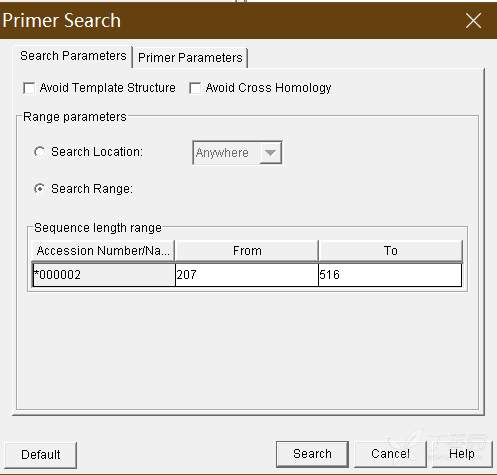This screenshot has height=475, width=497.
Task: Switch to the Primer Parameters tab
Action: click(x=190, y=58)
